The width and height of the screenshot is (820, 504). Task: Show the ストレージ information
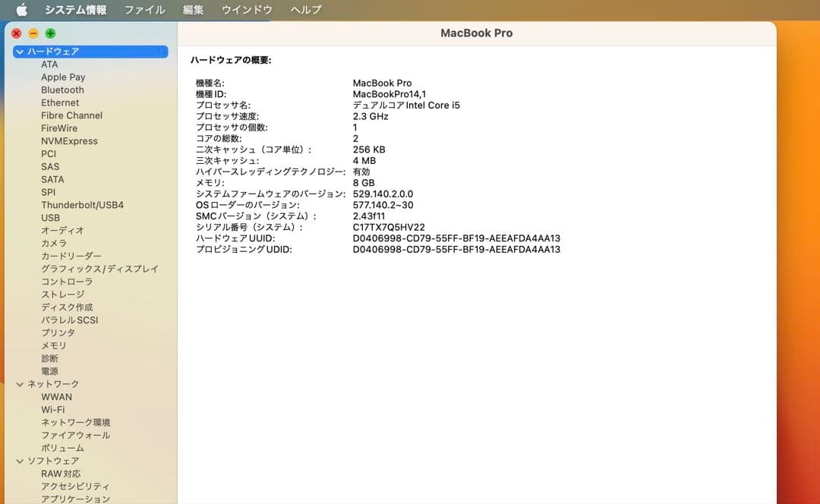coord(62,295)
